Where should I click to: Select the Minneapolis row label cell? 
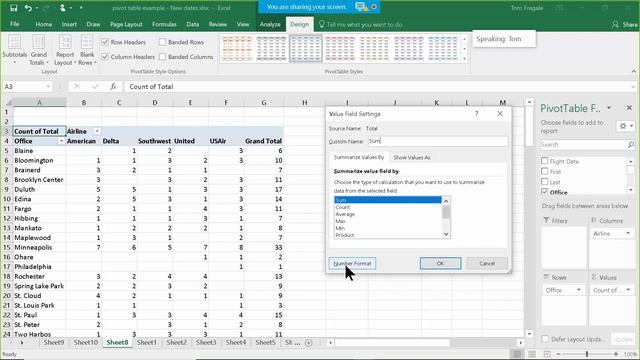tap(39, 247)
